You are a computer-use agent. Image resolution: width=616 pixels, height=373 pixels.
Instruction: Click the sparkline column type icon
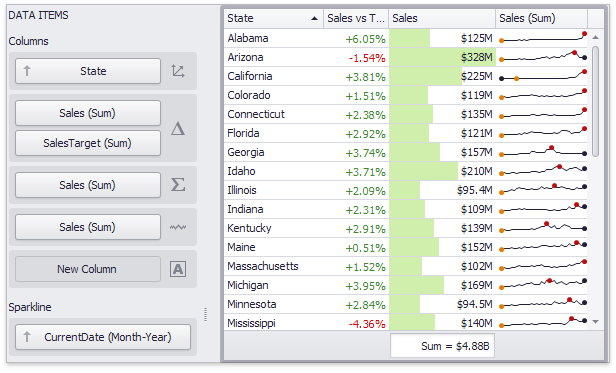point(178,227)
